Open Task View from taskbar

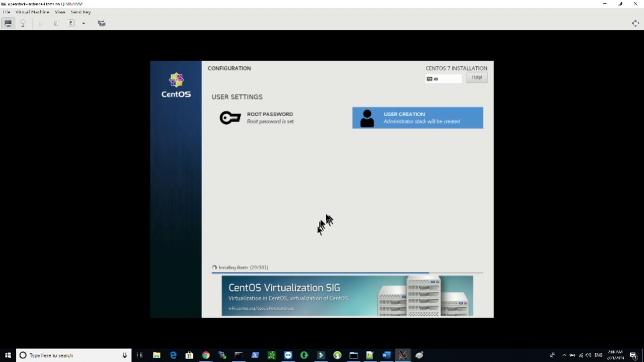tap(139, 355)
